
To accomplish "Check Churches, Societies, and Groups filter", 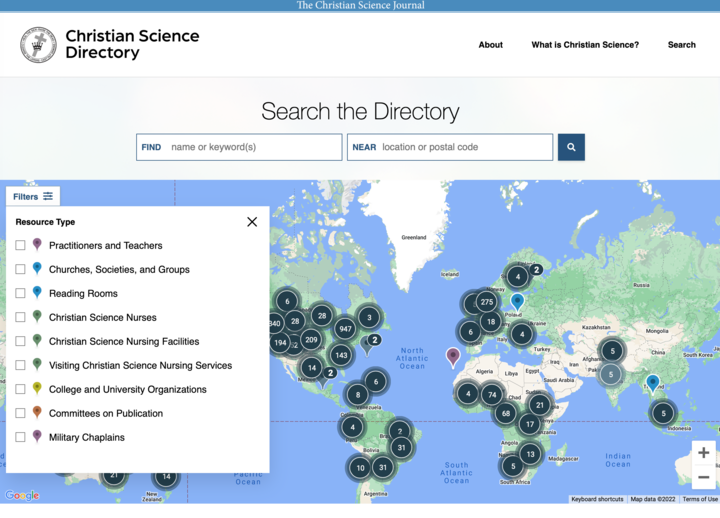I will (x=20, y=269).
